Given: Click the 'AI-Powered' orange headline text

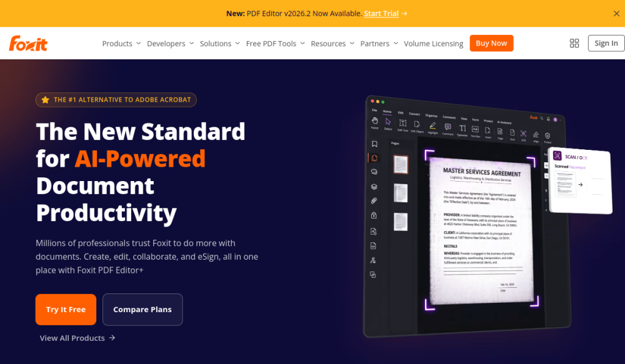Looking at the screenshot, I should pyautogui.click(x=140, y=159).
